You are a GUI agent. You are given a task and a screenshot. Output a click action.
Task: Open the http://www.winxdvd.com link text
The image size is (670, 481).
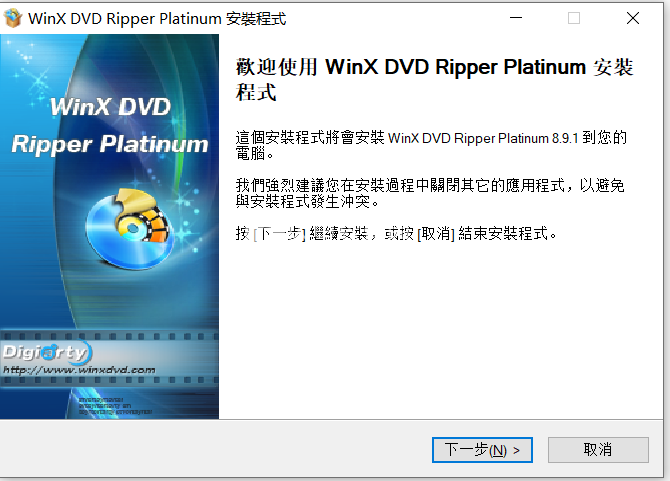[79, 370]
